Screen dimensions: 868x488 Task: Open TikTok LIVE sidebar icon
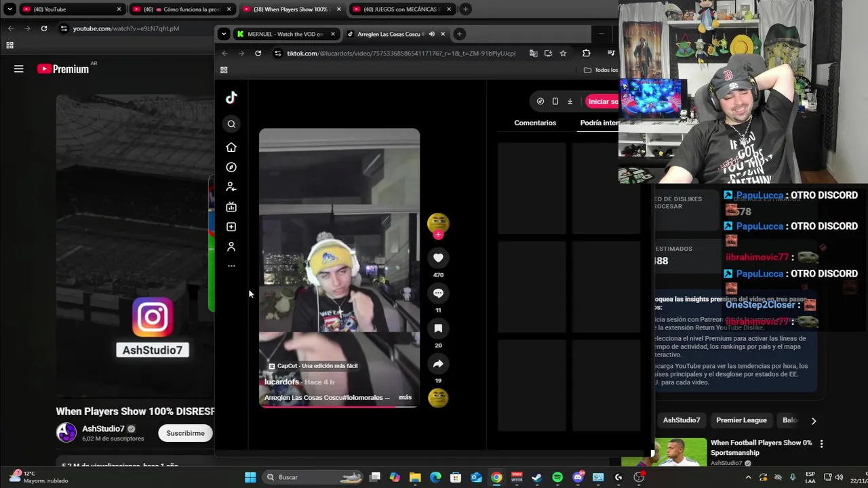pos(231,207)
